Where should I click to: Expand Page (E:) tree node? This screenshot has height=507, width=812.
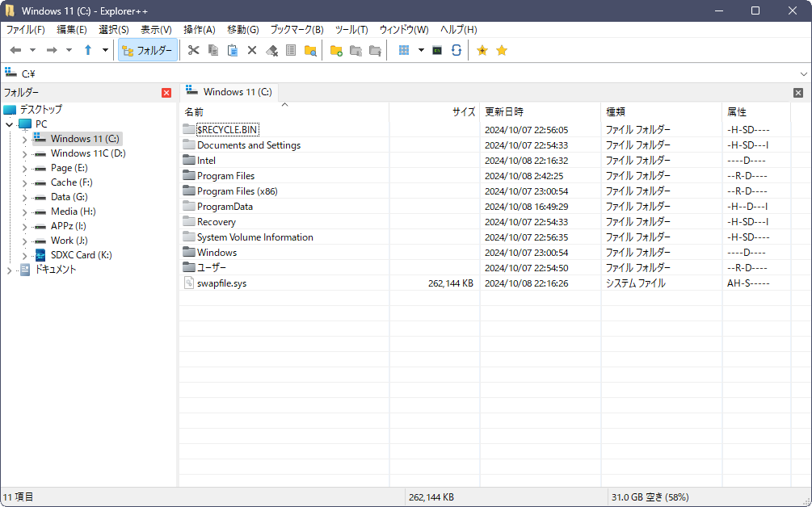pyautogui.click(x=24, y=168)
